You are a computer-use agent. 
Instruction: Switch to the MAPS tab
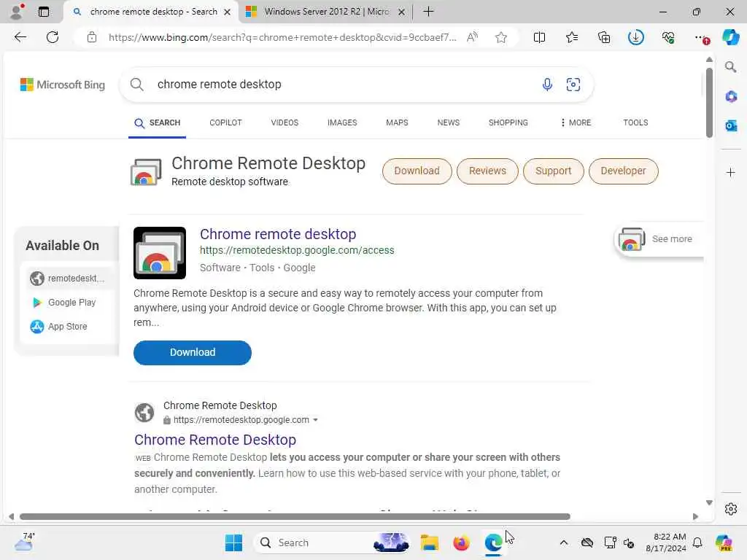tap(397, 122)
